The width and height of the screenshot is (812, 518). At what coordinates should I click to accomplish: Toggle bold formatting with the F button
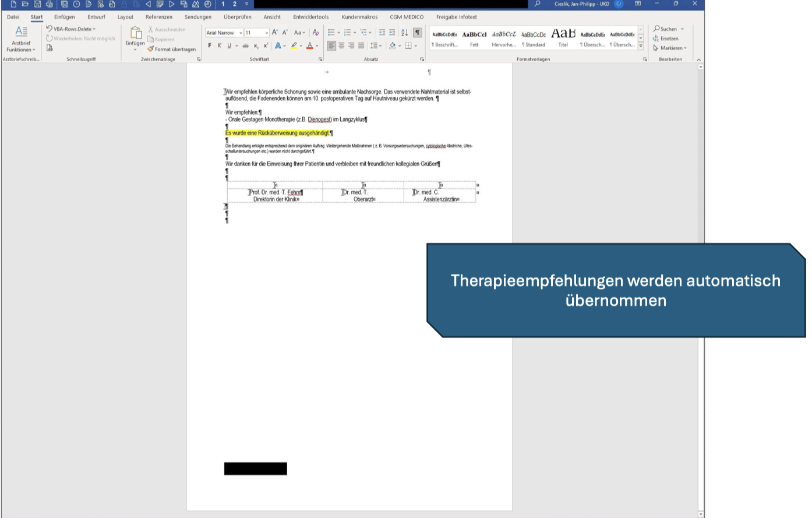point(210,45)
